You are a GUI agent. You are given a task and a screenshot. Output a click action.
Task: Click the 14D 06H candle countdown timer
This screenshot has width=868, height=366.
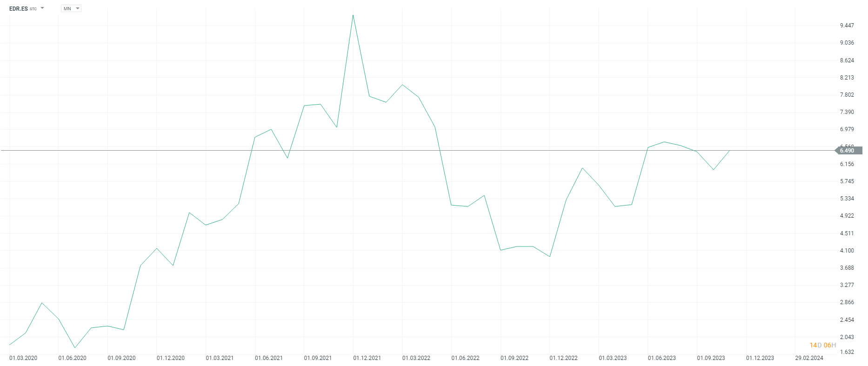pyautogui.click(x=822, y=345)
